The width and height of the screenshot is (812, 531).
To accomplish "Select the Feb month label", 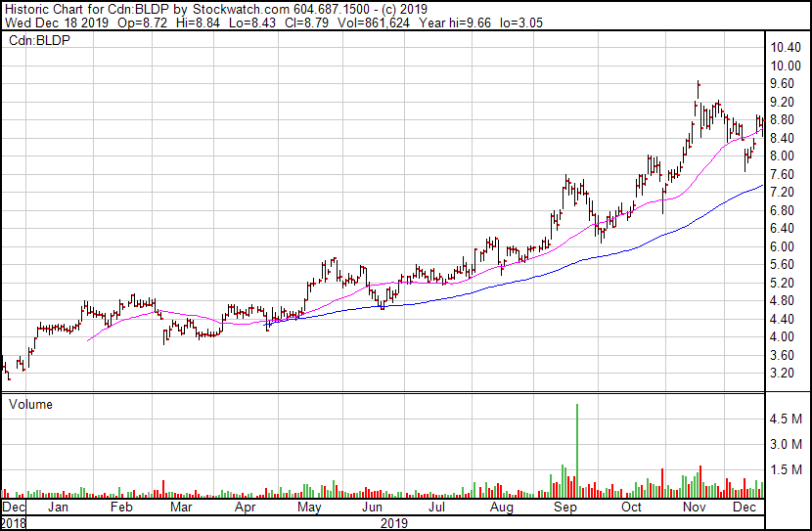I will pyautogui.click(x=121, y=508).
